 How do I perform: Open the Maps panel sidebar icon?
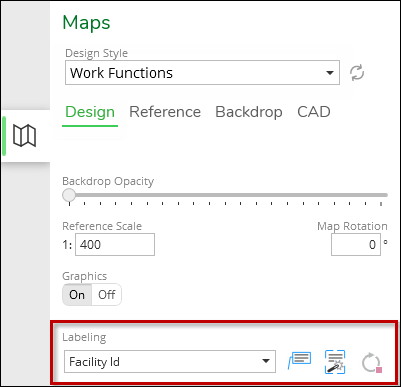tap(25, 136)
